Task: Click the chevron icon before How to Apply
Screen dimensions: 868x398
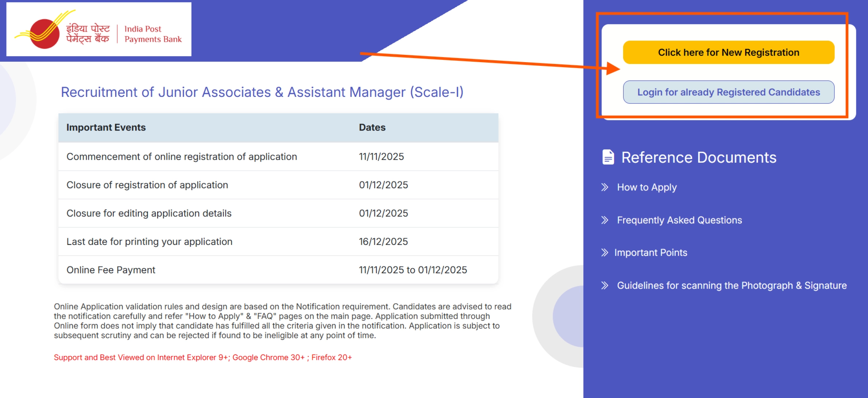Action: coord(604,188)
